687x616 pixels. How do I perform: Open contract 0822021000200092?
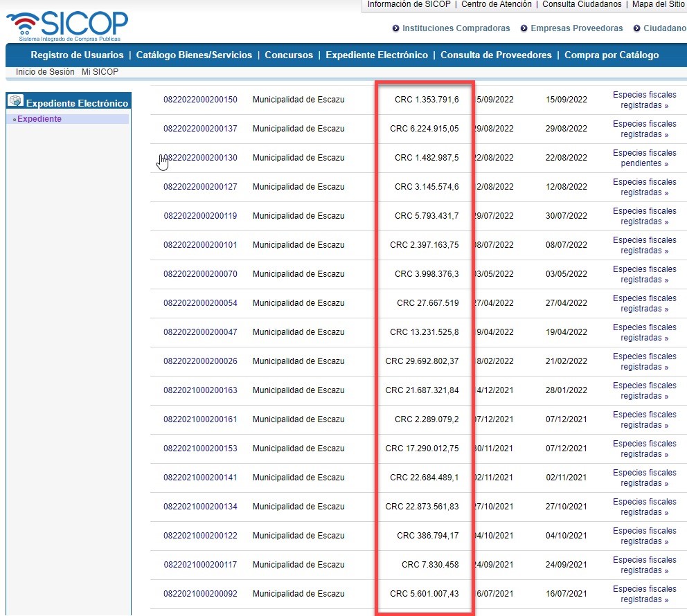200,594
